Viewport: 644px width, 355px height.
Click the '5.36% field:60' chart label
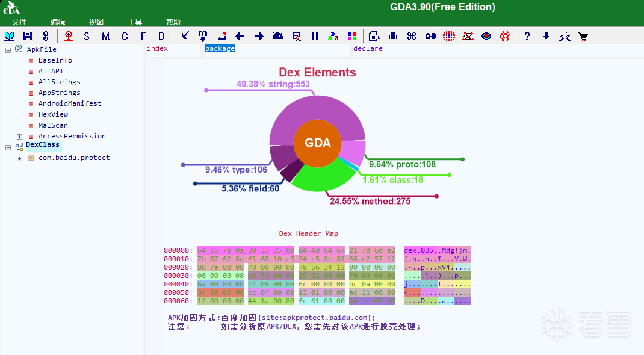pos(250,189)
